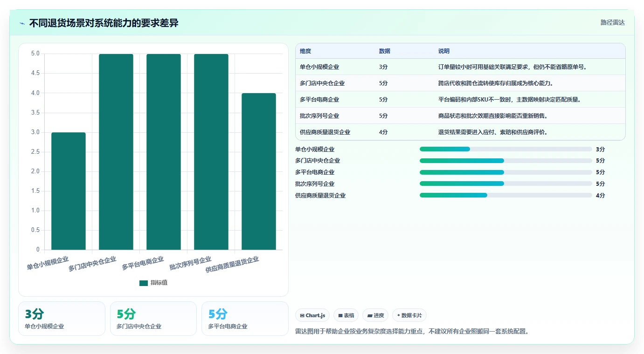Open the 3分 单仓小规模企业 data card
Screen dimensions: 644x354
pyautogui.click(x=62, y=319)
